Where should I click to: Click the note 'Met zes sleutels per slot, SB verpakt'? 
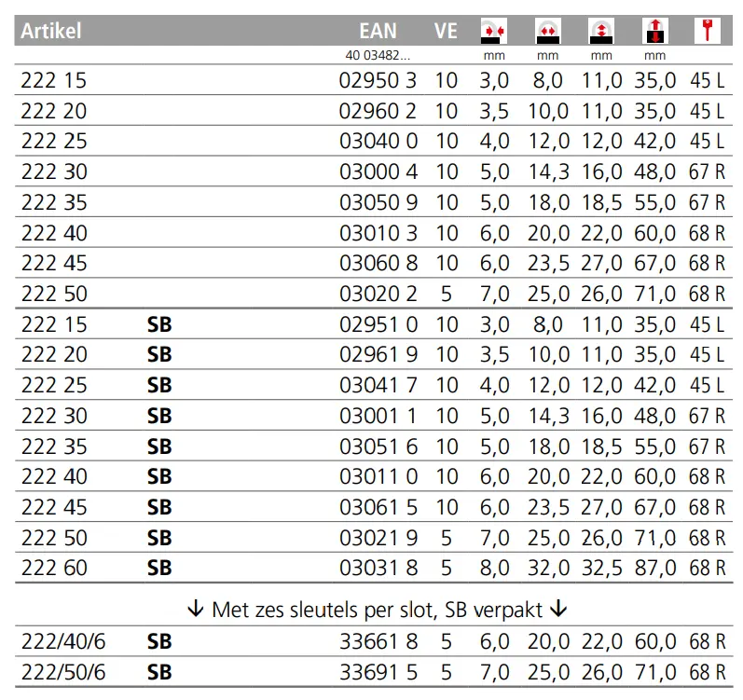[x=378, y=610]
